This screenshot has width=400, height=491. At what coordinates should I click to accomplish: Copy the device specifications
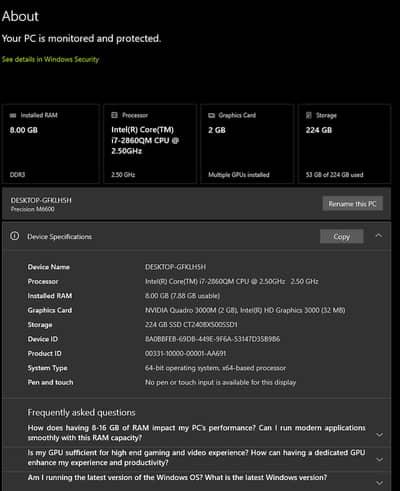click(341, 237)
